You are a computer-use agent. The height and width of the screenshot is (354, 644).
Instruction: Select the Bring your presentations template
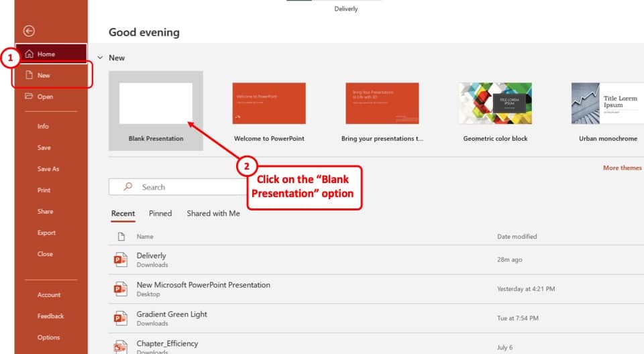pyautogui.click(x=382, y=103)
